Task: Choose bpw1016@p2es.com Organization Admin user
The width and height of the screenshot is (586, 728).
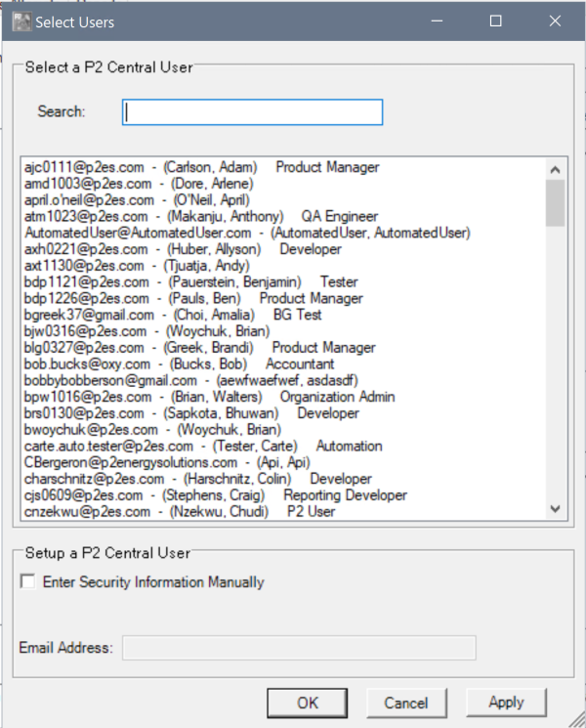Action: click(x=209, y=397)
